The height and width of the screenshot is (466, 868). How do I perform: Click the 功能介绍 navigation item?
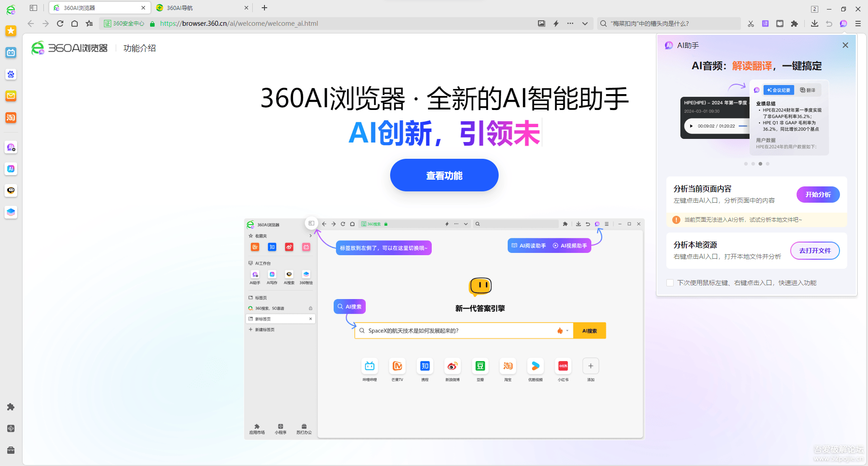pos(140,48)
